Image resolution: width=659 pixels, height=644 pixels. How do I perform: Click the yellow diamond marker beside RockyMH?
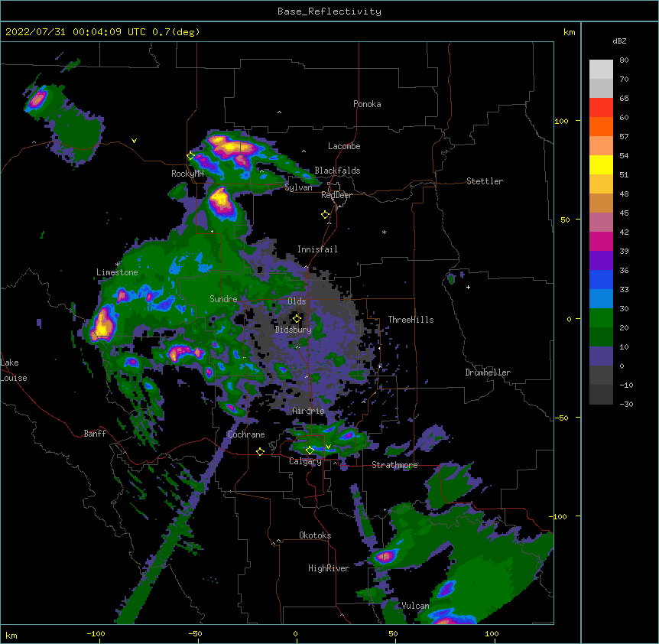[191, 156]
